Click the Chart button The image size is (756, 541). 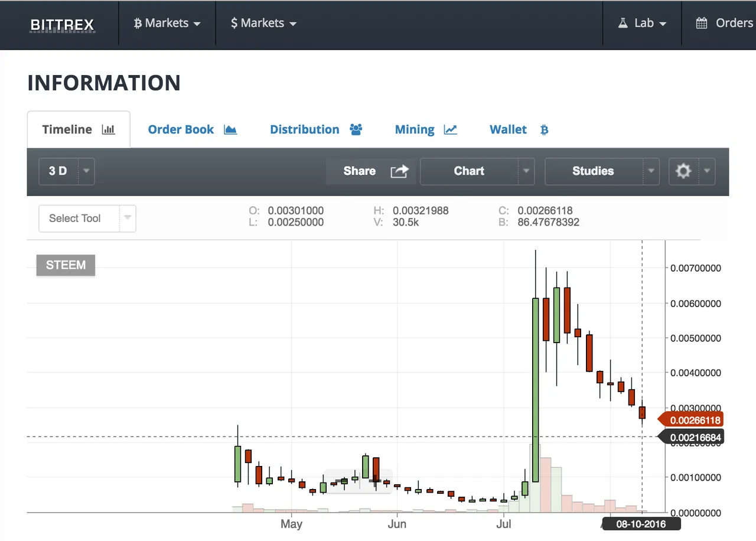(x=469, y=171)
